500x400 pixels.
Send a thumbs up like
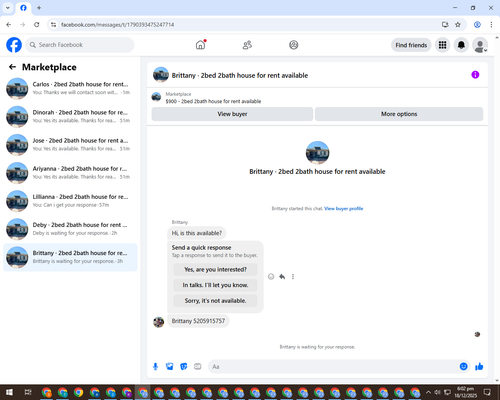(479, 367)
